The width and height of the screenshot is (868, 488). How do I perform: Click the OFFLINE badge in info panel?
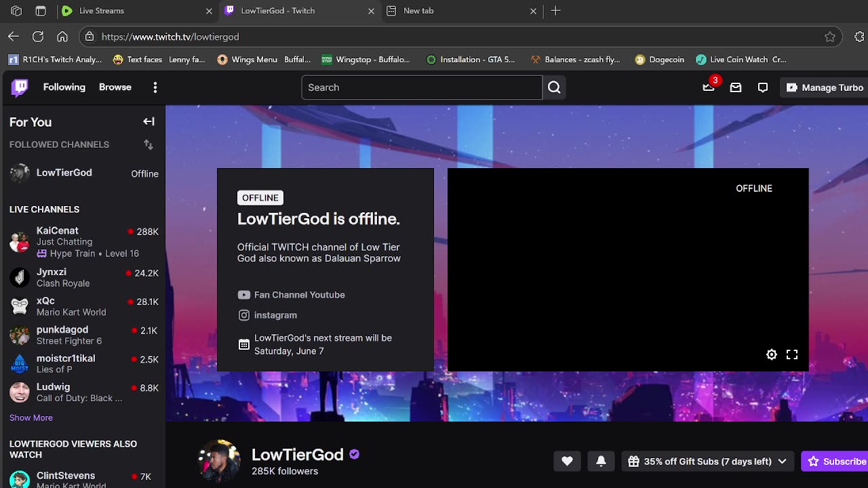coord(260,198)
